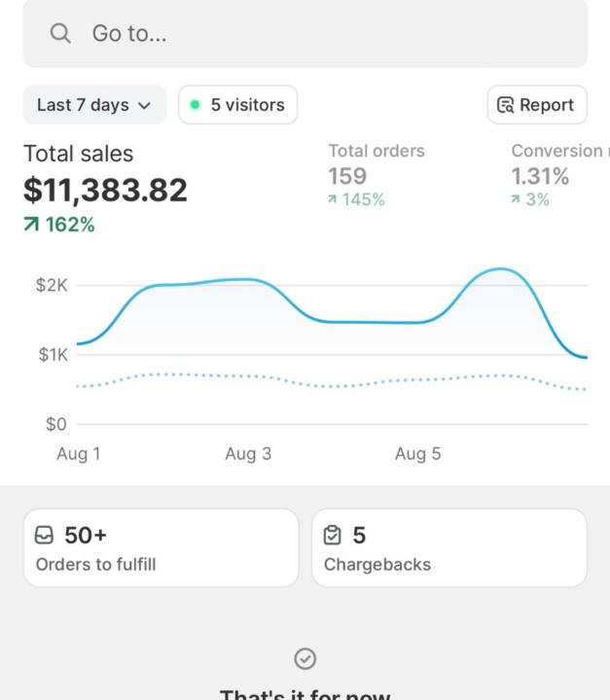Click the inbox icon on Orders to fulfill
Viewport: 610px width, 700px height.
pyautogui.click(x=44, y=536)
